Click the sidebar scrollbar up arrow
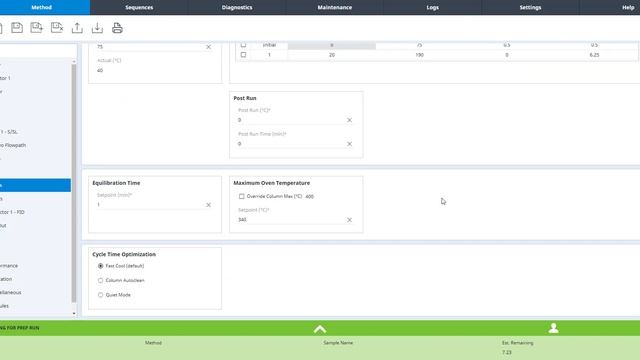 click(x=74, y=62)
